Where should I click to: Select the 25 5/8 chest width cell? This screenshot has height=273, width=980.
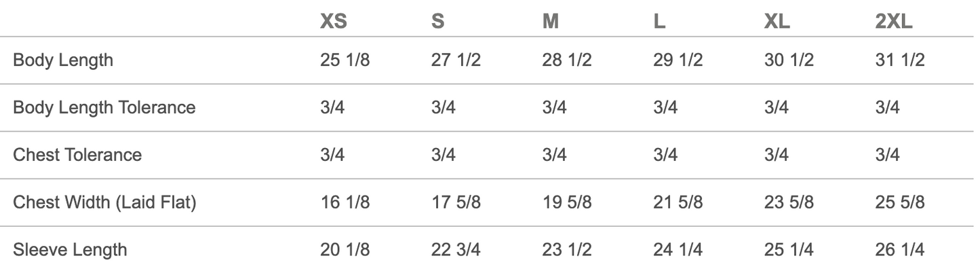click(900, 202)
